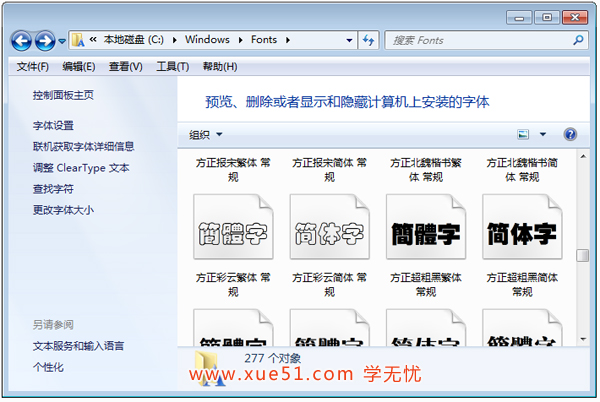Image resolution: width=600 pixels, height=402 pixels.
Task: Close the Fonts window
Action: [575, 18]
